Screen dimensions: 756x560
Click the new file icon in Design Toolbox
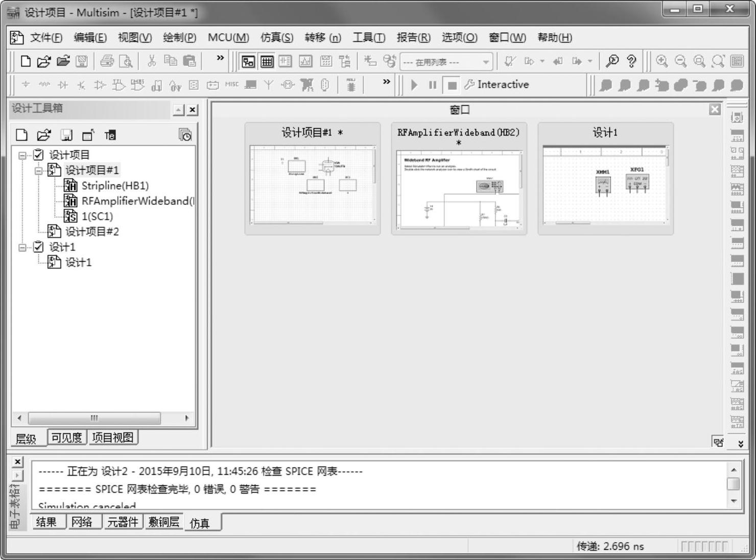21,135
